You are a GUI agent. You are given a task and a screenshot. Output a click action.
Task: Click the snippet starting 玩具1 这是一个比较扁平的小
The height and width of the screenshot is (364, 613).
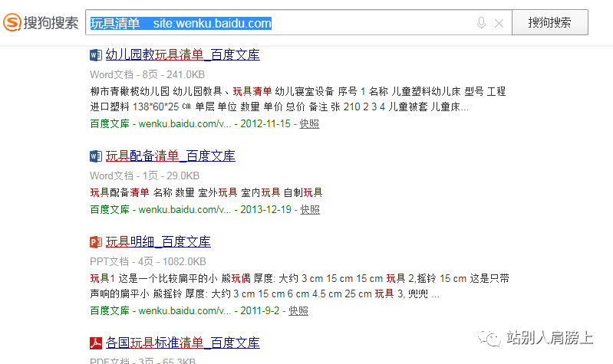click(299, 287)
